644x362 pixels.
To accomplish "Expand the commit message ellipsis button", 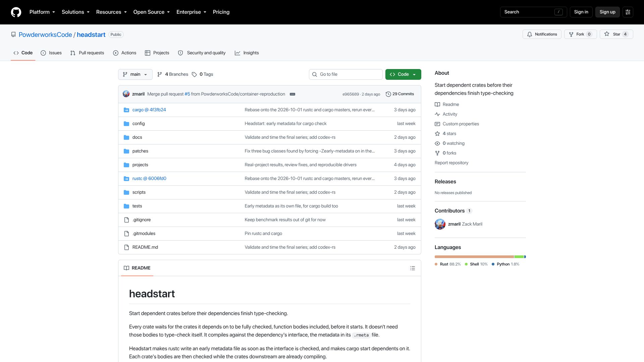I will point(292,94).
